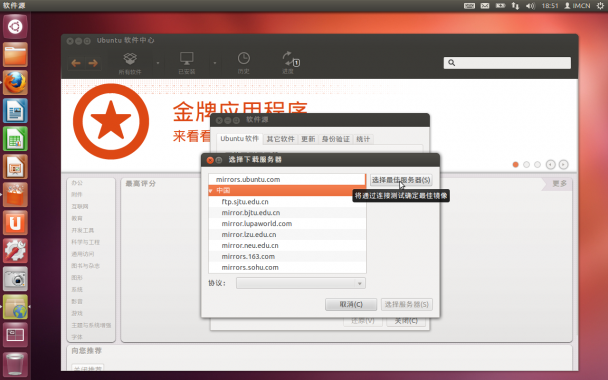Click Ubuntu Software Center shopping bag launcher icon
Image resolution: width=608 pixels, height=380 pixels.
point(15,195)
